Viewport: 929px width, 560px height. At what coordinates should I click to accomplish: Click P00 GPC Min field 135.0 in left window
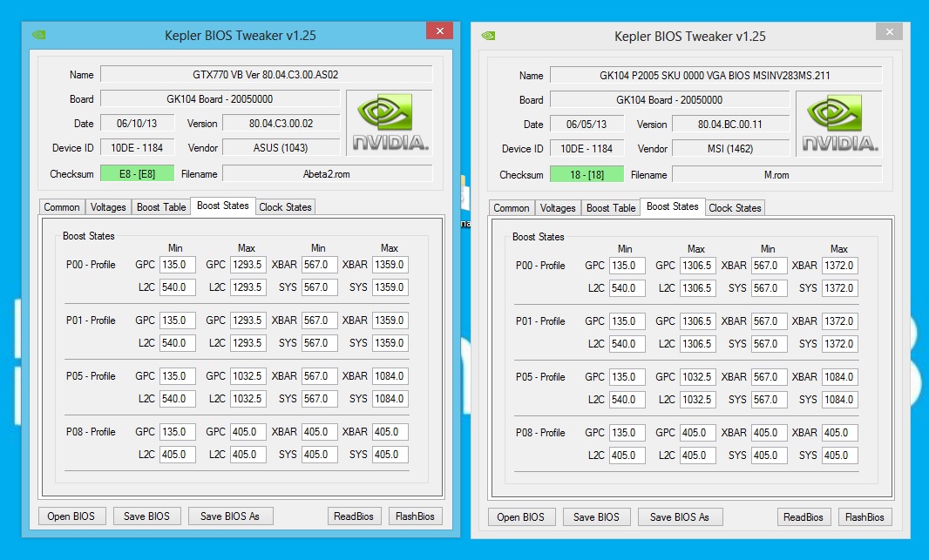click(177, 265)
